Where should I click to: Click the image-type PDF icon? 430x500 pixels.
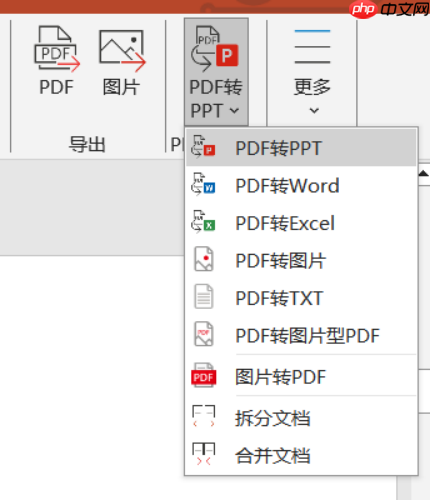[x=204, y=334]
